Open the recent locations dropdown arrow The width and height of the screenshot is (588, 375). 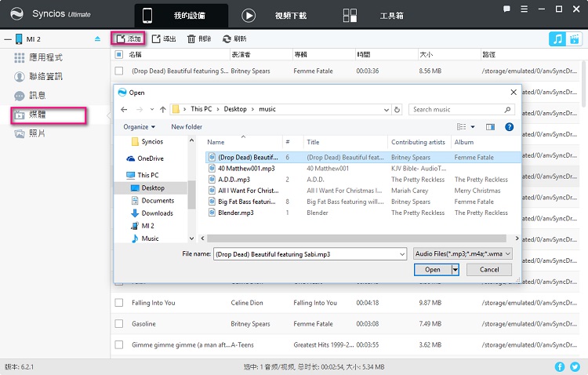[x=152, y=109]
